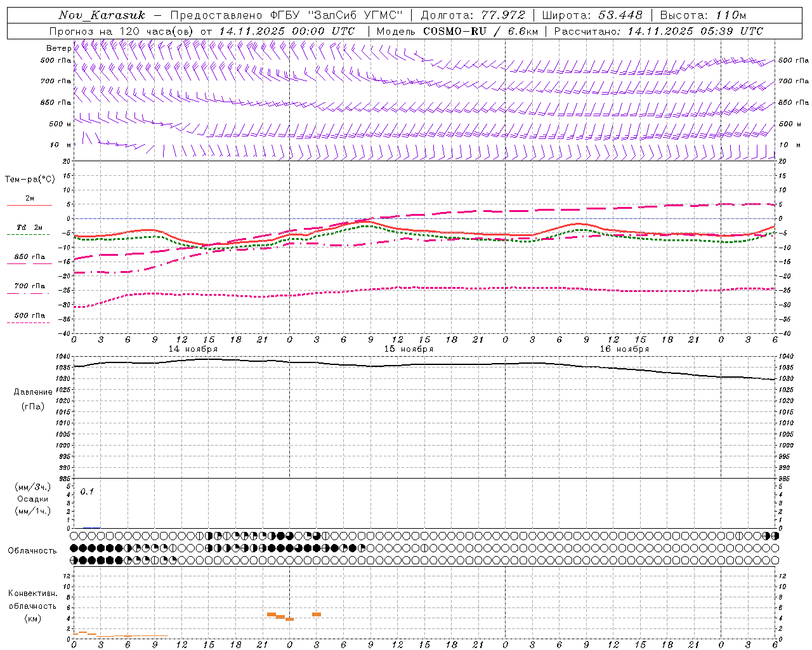The width and height of the screenshot is (812, 650).
Task: Click the 'Осадки' precipitation label
Action: [x=32, y=499]
